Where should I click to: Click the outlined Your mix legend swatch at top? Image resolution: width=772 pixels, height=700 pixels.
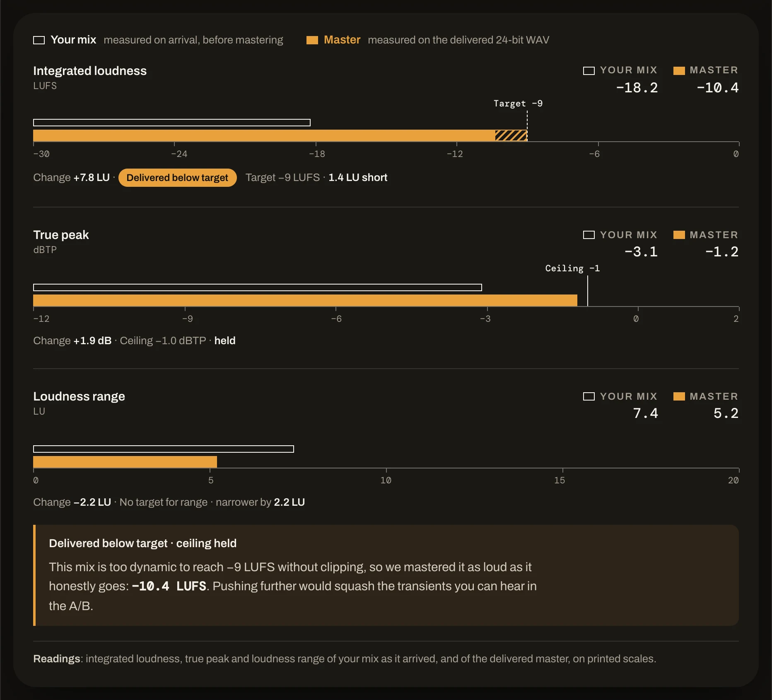(39, 40)
